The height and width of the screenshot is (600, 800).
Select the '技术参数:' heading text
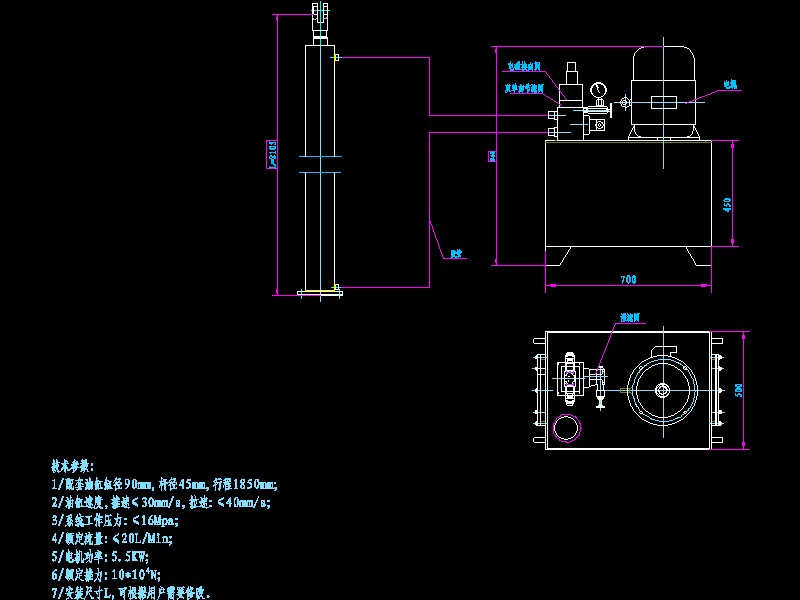[x=72, y=466]
